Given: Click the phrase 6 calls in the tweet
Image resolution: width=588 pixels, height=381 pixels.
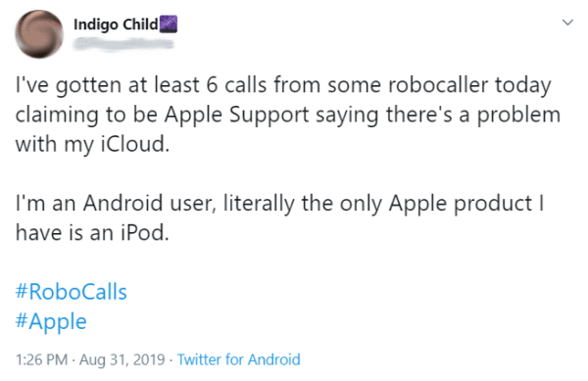Looking at the screenshot, I should click(236, 84).
